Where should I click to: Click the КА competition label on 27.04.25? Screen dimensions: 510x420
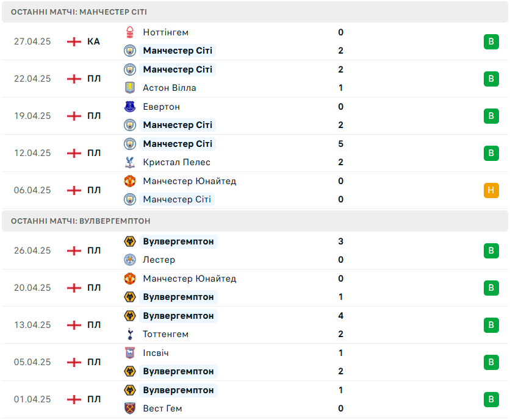click(x=93, y=41)
